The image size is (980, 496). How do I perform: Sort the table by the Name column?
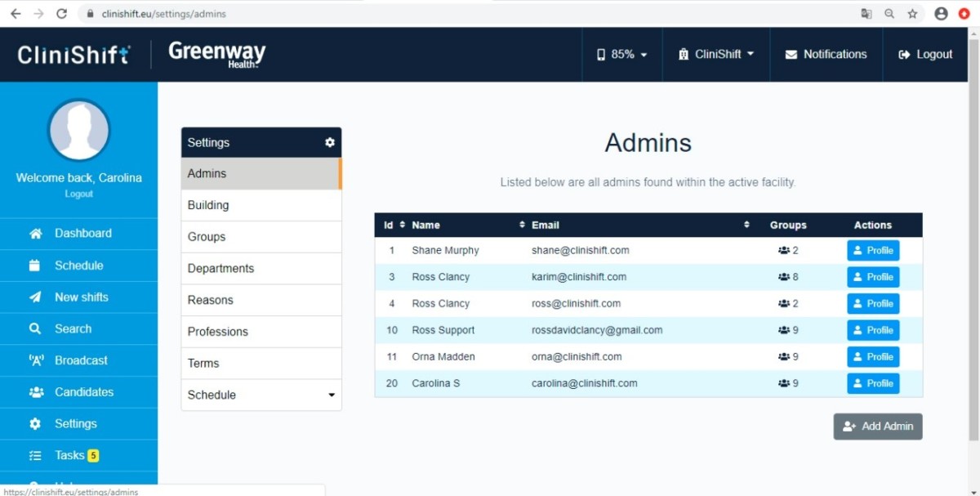[x=469, y=225]
